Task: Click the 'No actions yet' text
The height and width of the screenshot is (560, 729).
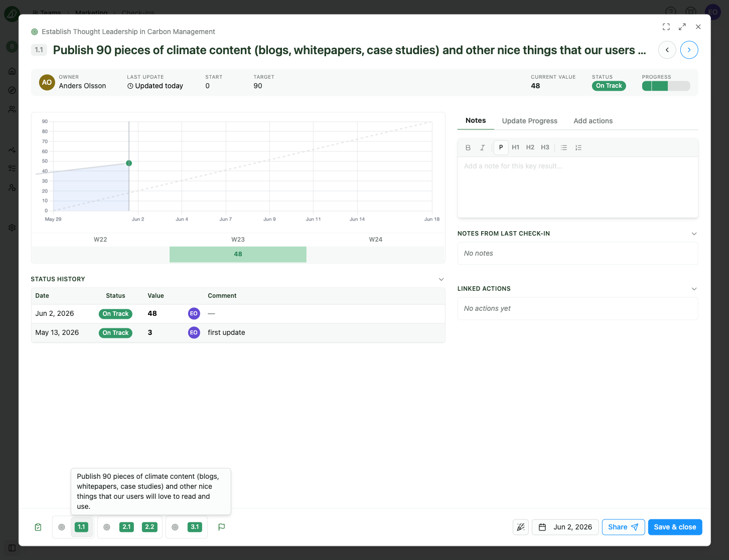Action: pos(487,308)
